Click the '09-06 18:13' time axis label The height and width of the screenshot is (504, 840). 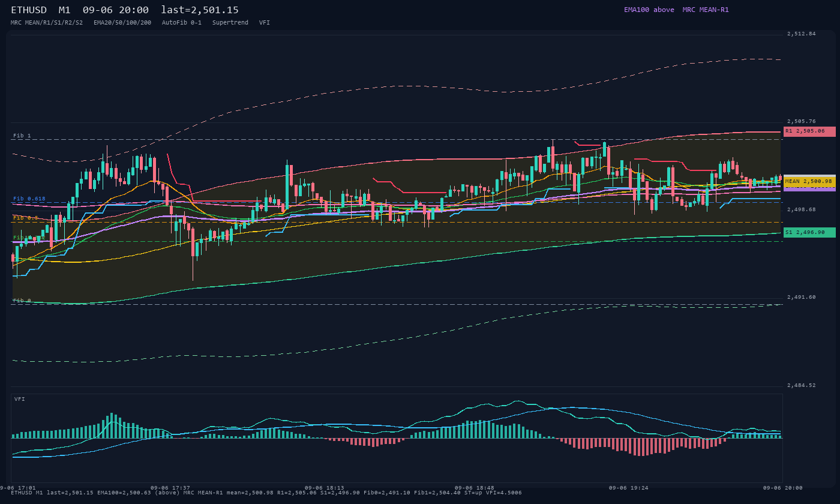coord(325,488)
